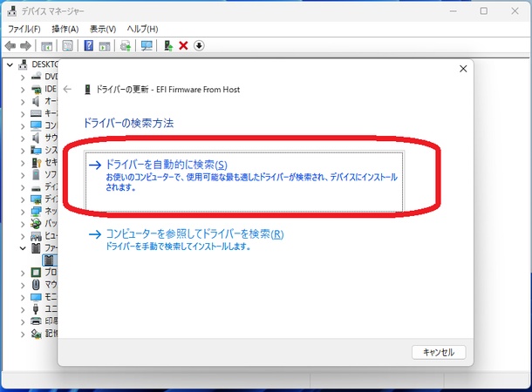The width and height of the screenshot is (532, 392).
Task: Collapse the DESKTOP root node
Action: [x=10, y=64]
